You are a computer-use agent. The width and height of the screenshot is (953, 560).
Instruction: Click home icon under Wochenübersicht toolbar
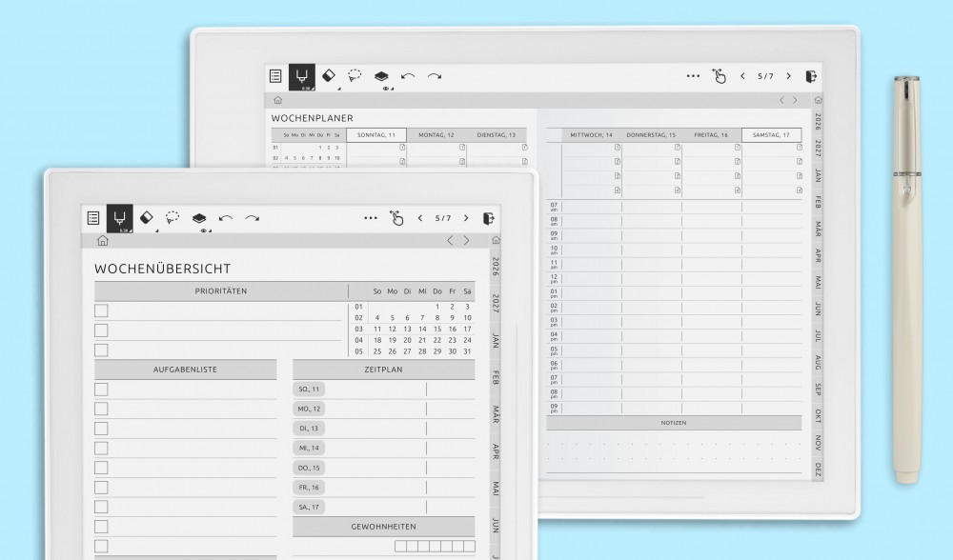click(102, 241)
